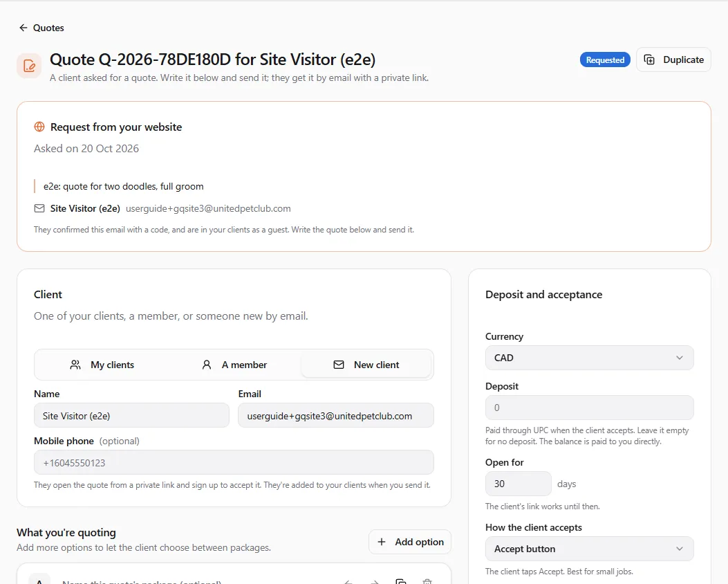Go back to the Quotes list

pyautogui.click(x=41, y=28)
